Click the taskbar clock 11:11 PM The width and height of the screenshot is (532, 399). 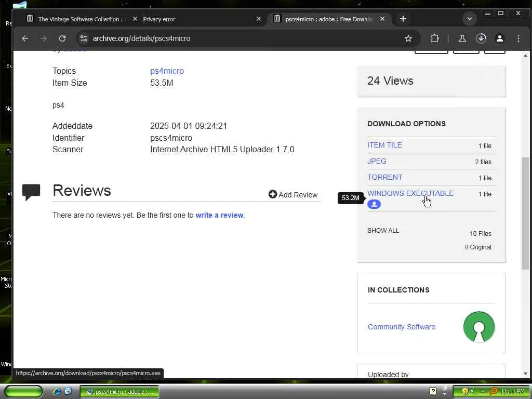pyautogui.click(x=513, y=392)
